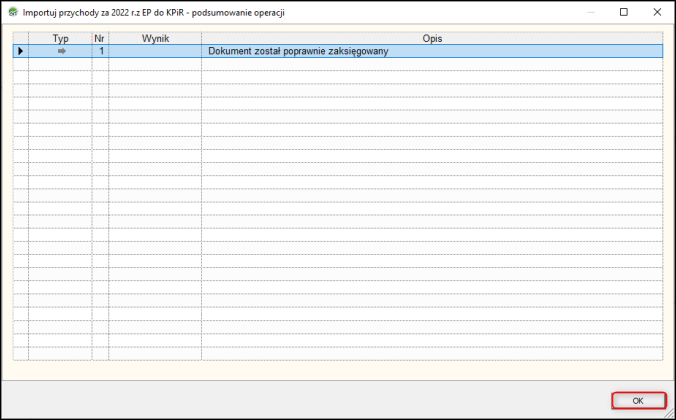Close the import summary window

point(657,12)
